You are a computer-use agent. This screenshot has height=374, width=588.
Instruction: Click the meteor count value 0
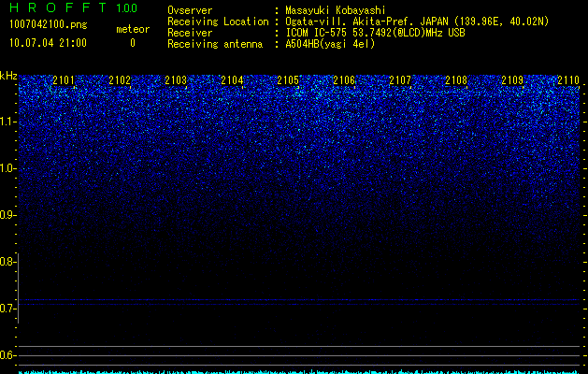pyautogui.click(x=133, y=43)
